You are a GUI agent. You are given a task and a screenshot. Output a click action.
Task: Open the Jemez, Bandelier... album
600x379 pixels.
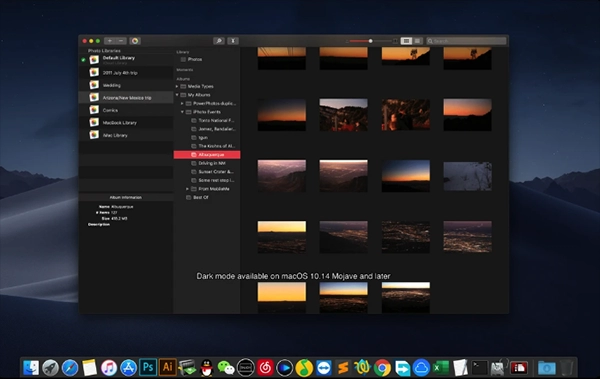(207, 129)
